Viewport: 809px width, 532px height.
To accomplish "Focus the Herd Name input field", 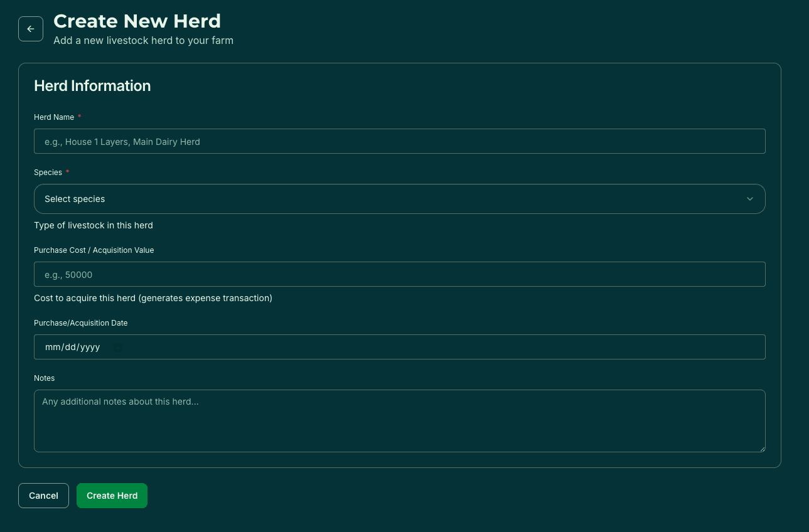I will click(x=400, y=141).
